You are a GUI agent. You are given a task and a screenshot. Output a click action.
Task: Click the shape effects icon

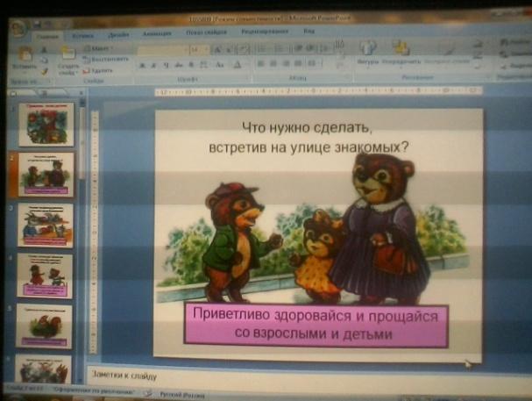click(478, 65)
